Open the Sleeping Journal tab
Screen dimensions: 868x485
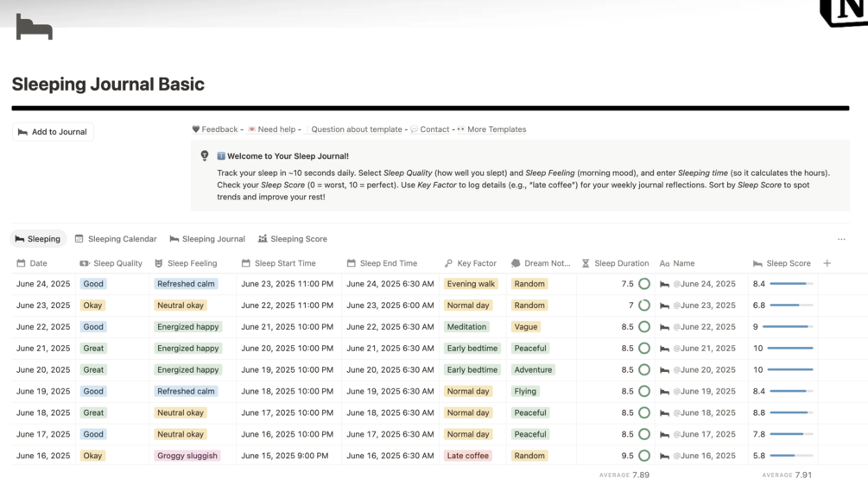(207, 239)
